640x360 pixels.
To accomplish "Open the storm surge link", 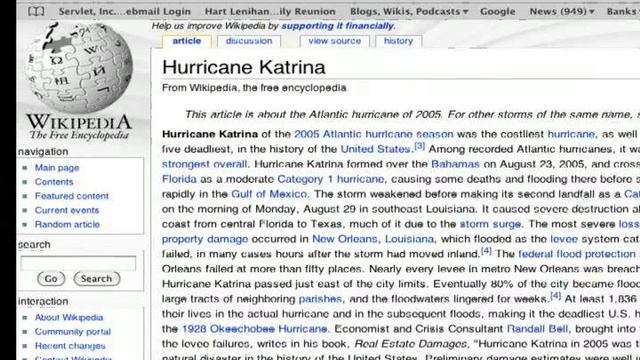I will coord(491,224).
